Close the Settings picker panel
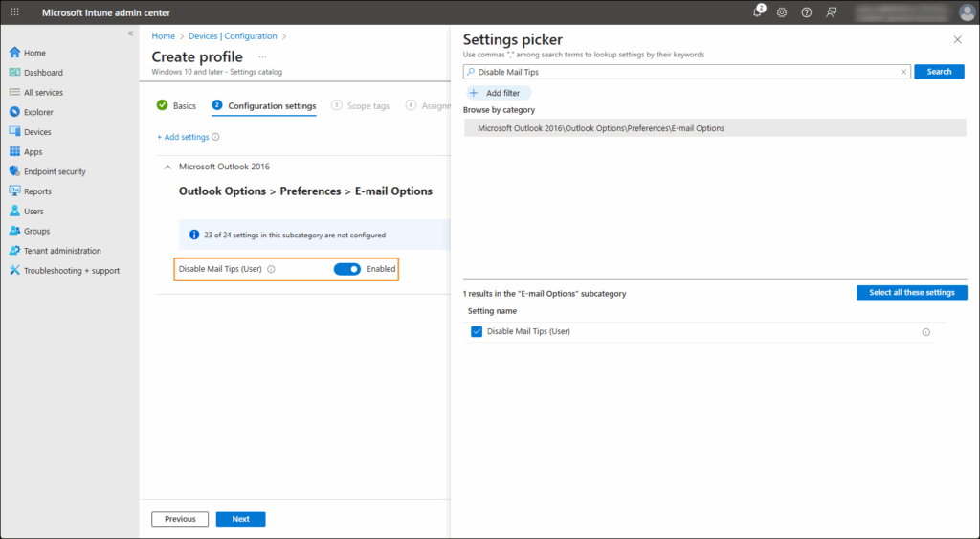 click(x=957, y=40)
